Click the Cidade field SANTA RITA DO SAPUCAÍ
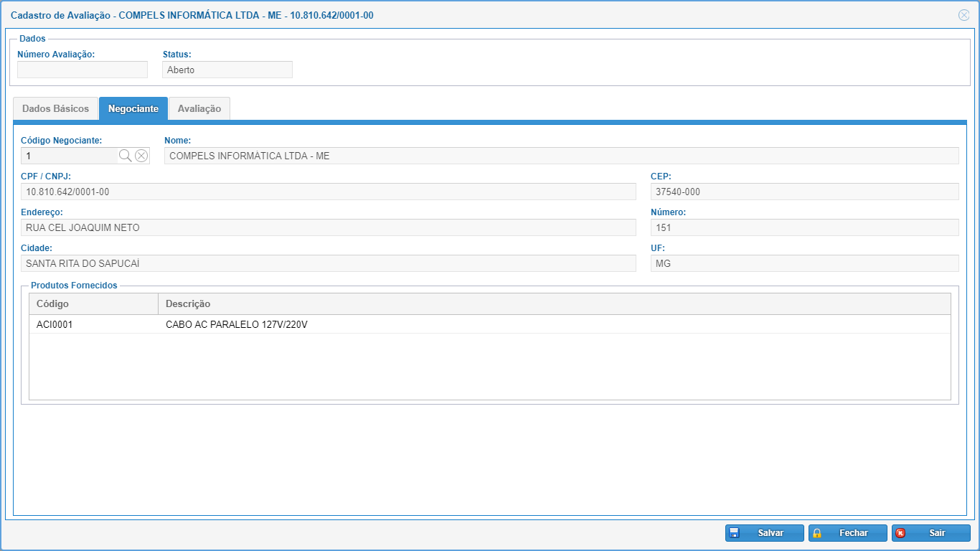 (329, 263)
